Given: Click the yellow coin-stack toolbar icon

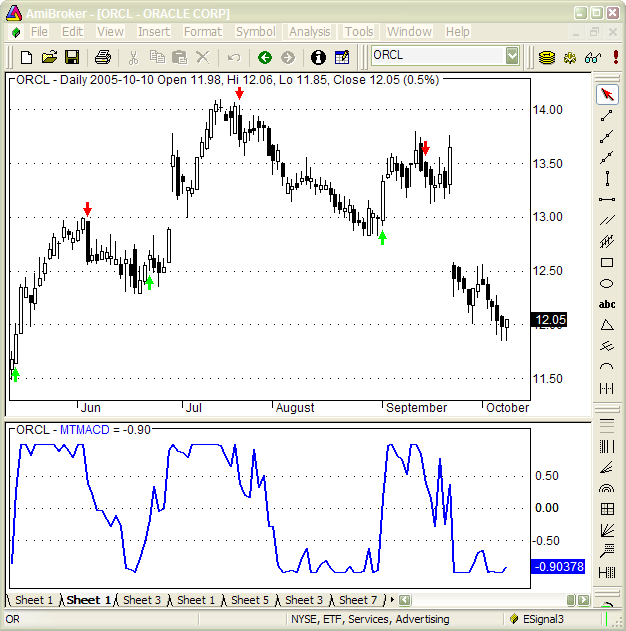Looking at the screenshot, I should (x=546, y=57).
